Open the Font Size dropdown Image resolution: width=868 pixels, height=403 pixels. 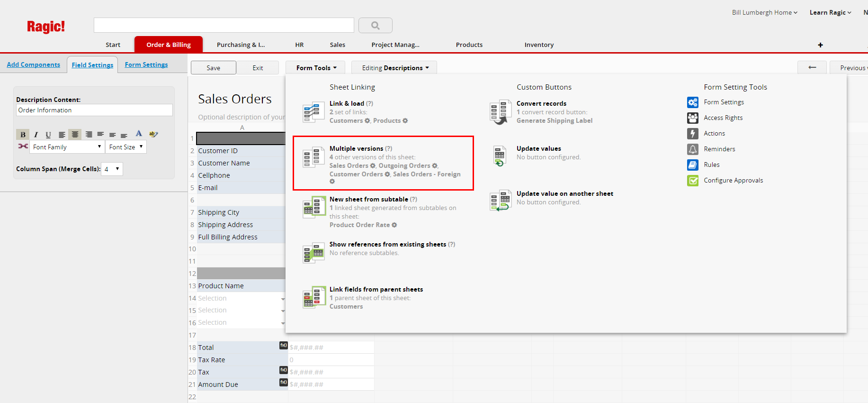(x=126, y=147)
